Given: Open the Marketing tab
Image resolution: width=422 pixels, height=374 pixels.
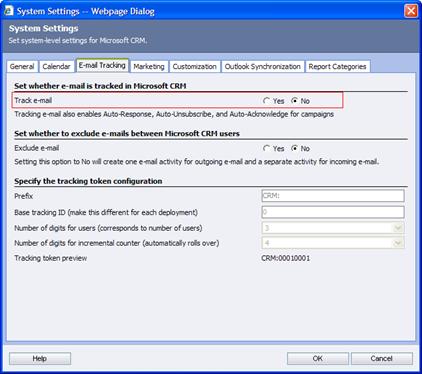Looking at the screenshot, I should [x=149, y=66].
